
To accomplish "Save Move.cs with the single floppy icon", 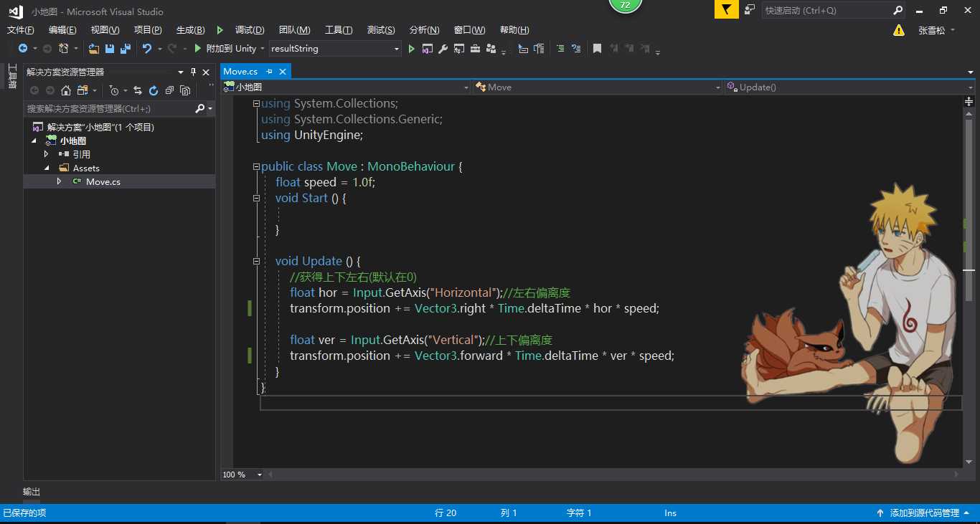I will point(110,49).
